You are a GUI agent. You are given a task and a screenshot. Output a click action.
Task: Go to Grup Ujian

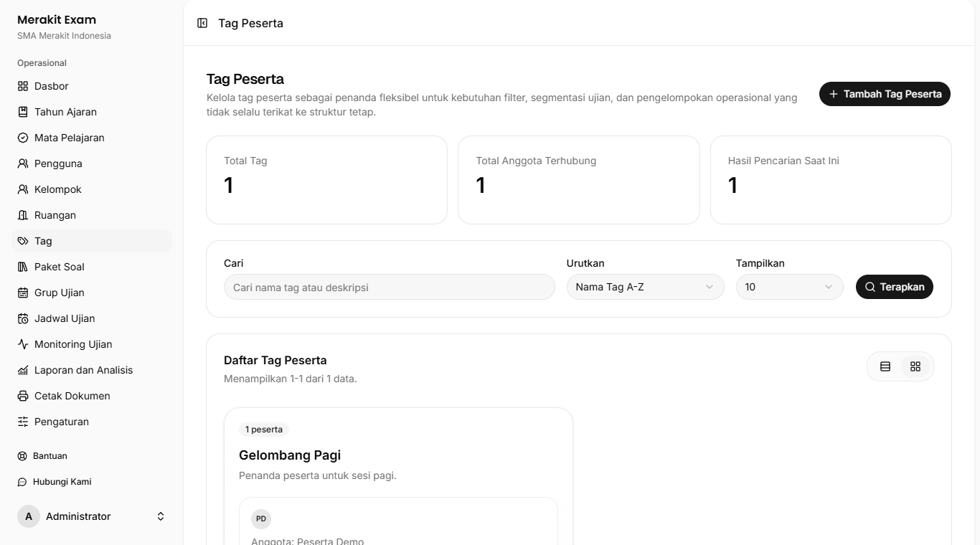coord(92,293)
